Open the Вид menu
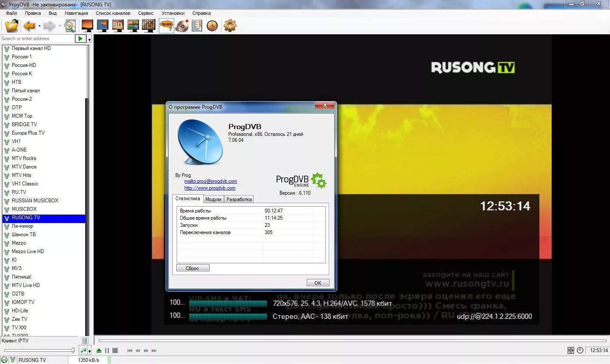The image size is (610, 364). (53, 13)
